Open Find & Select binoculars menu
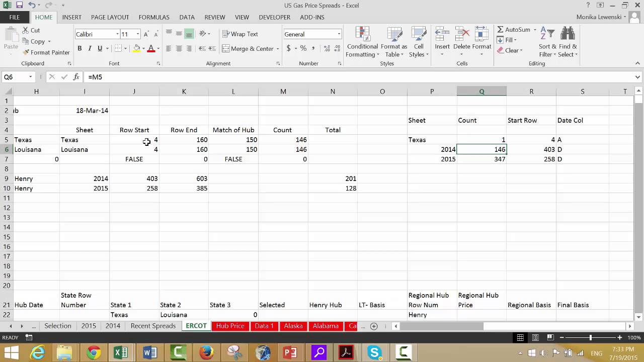 click(x=568, y=42)
